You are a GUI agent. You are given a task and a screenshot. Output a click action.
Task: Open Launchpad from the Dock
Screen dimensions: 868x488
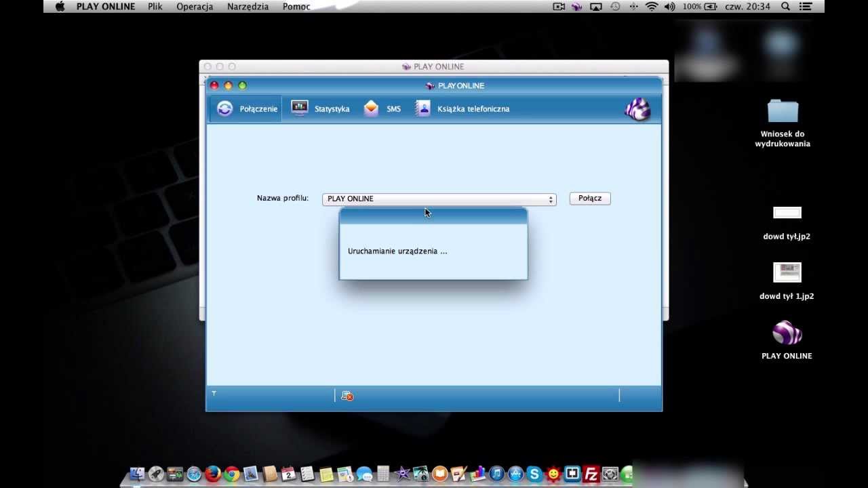[156, 474]
